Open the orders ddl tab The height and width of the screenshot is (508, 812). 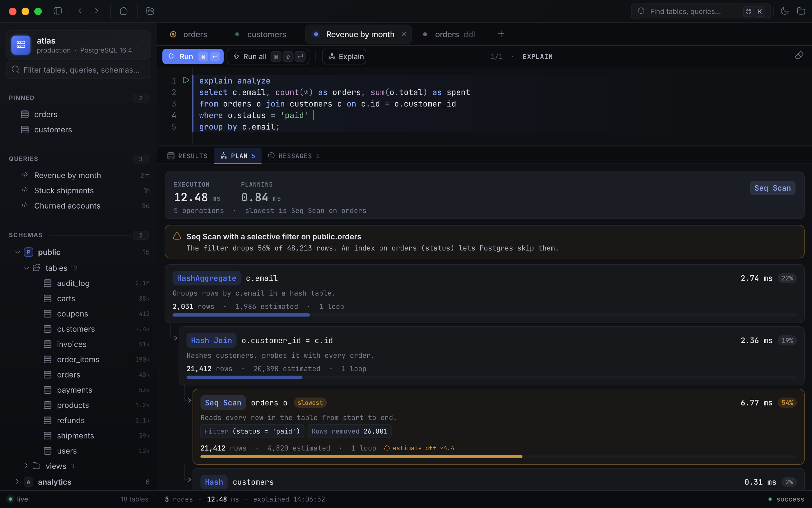click(x=450, y=34)
